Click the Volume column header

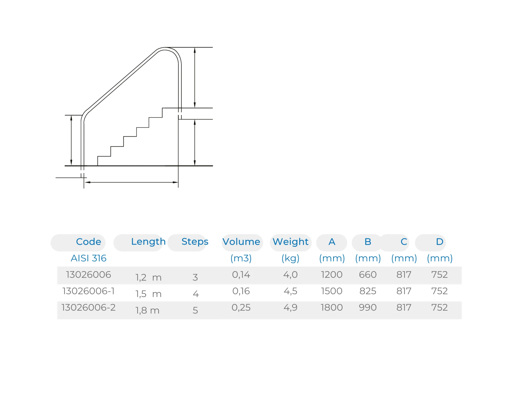241,242
